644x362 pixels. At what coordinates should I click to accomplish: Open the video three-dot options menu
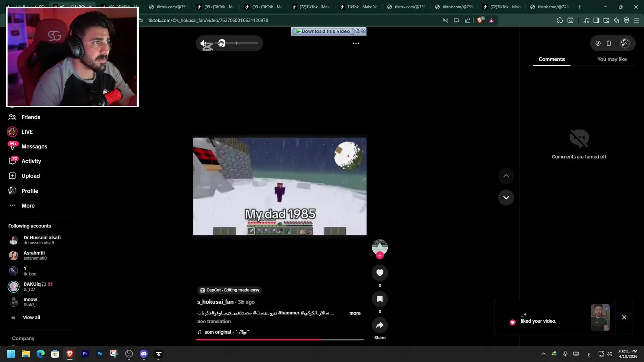[x=356, y=43]
